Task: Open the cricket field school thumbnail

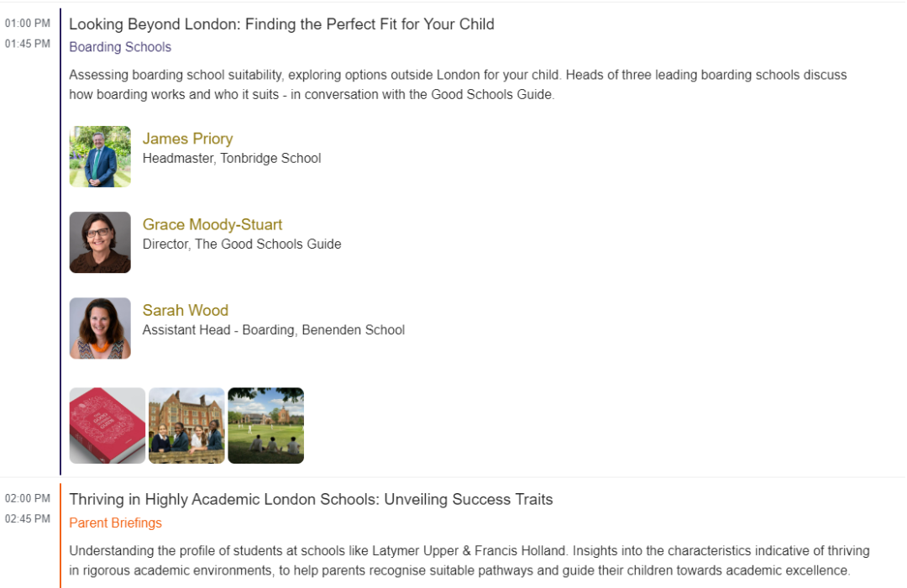Action: pos(265,425)
